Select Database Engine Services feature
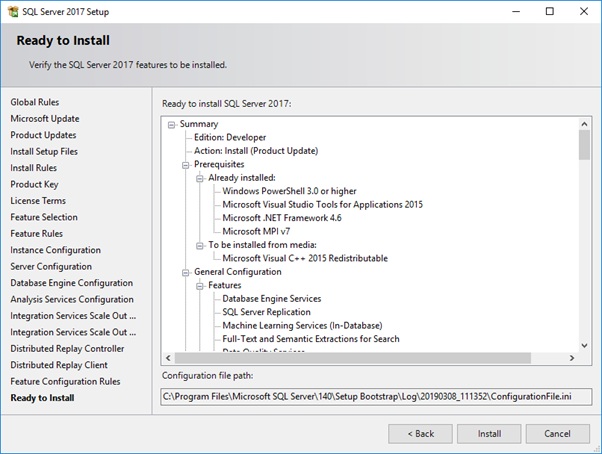This screenshot has width=602, height=454. (271, 299)
